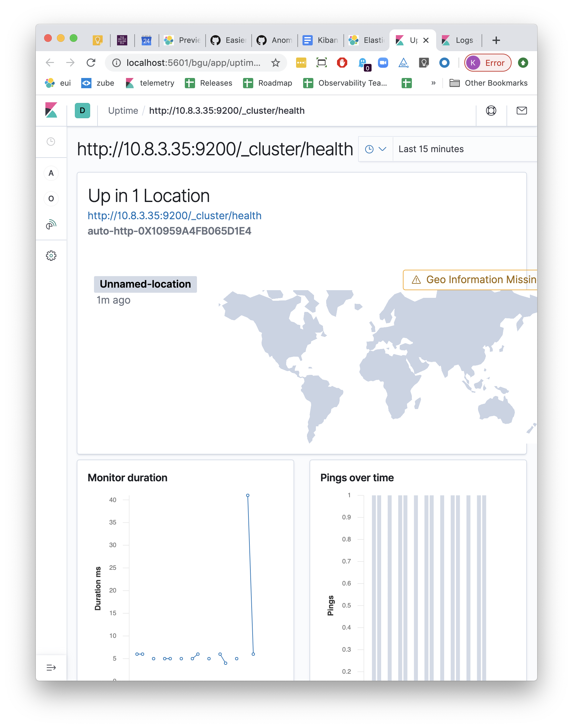
Task: Open the Uptime app icon in sidebar
Action: [x=51, y=224]
